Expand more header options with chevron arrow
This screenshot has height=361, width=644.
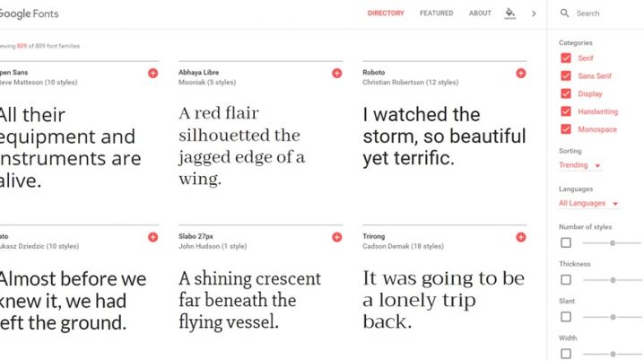(x=534, y=13)
